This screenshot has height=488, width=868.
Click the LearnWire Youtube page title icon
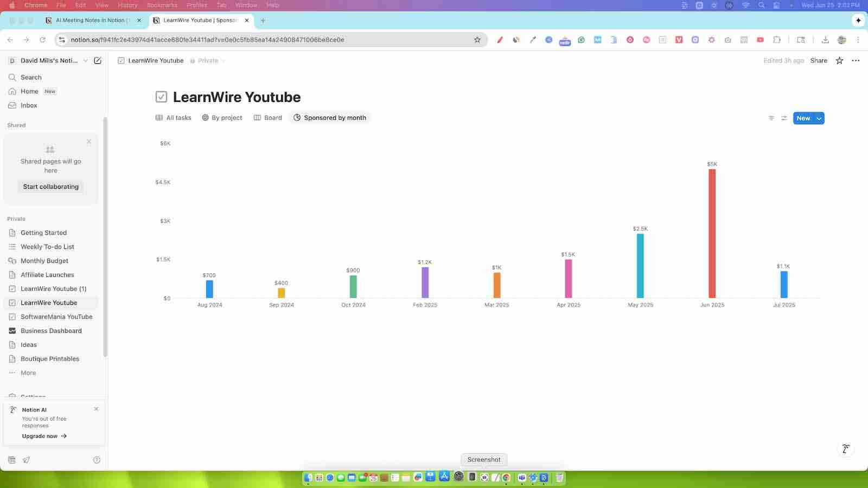pos(161,97)
